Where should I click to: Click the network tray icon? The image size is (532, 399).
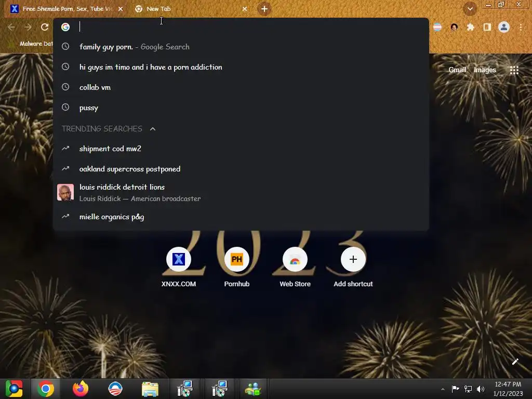coord(468,389)
